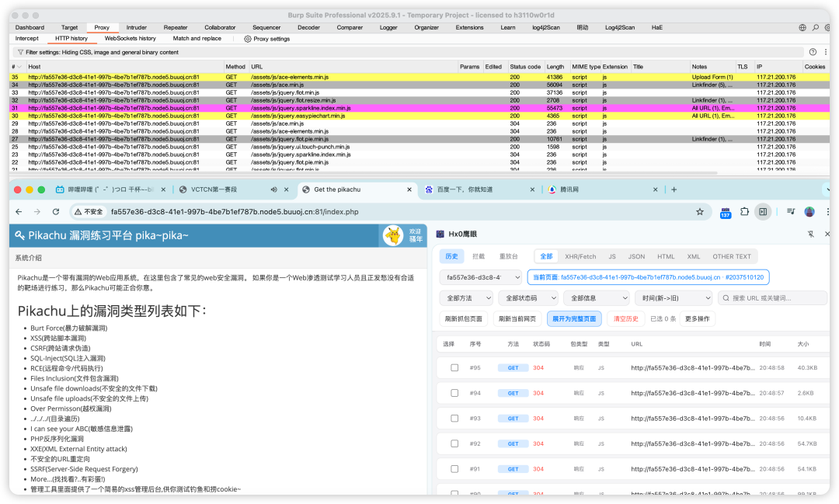Image resolution: width=839 pixels, height=504 pixels.
Task: Open Proxy settings gear icon
Action: (x=248, y=39)
